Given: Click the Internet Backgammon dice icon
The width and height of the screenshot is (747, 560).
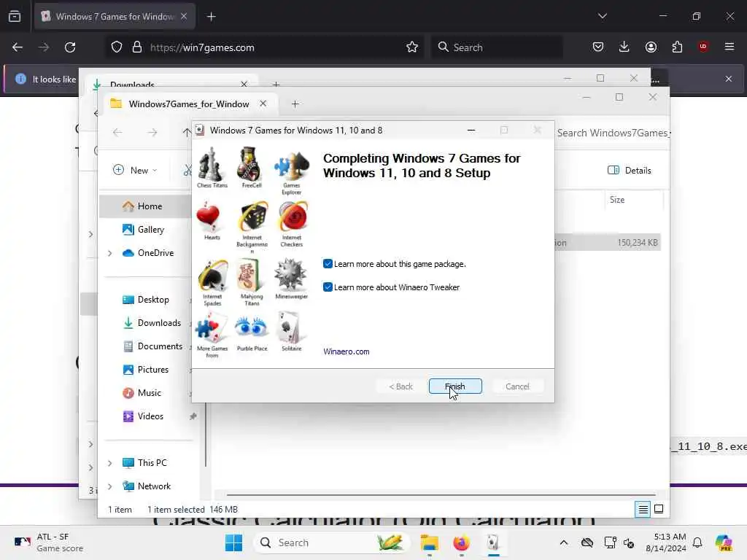Looking at the screenshot, I should 252,217.
